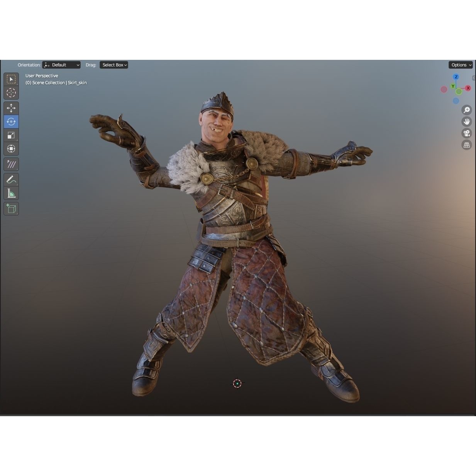Choose the Add Cube tool
Viewport: 476px width, 476px height.
coord(11,208)
